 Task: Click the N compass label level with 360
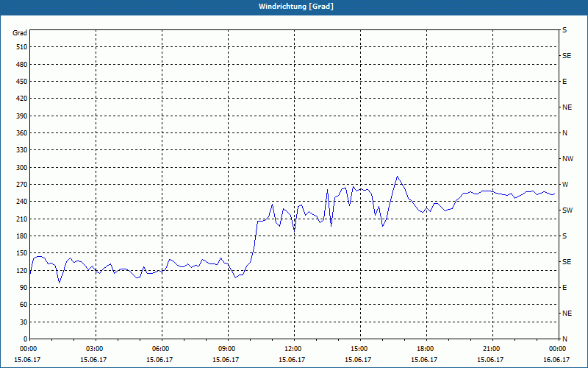coord(564,133)
